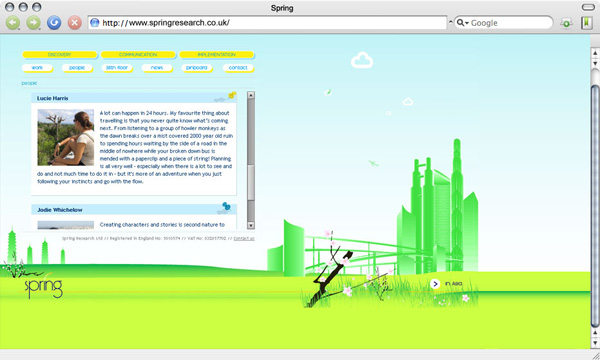The image size is (600, 360).
Task: Click the small arrow right of the address bar
Action: [450, 22]
